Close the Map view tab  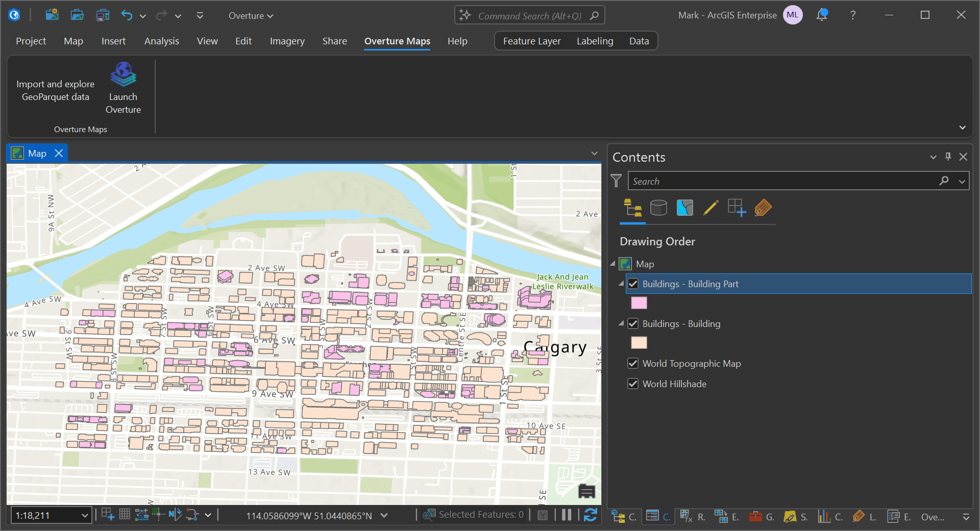point(59,153)
